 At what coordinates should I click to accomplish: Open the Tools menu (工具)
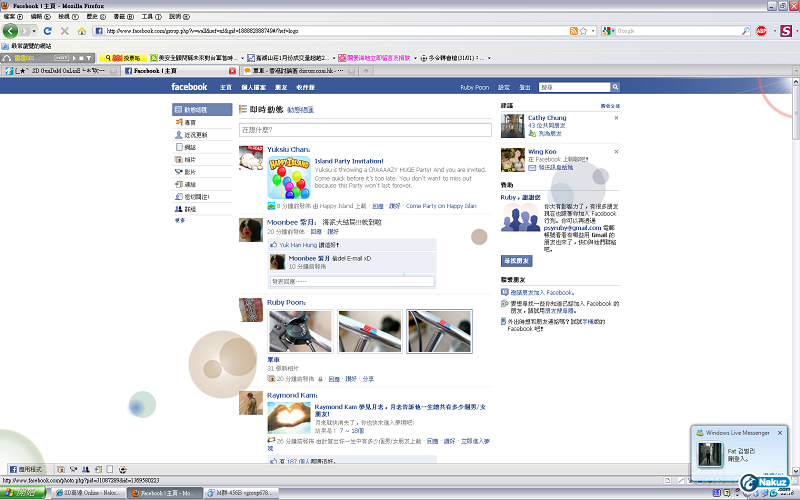coord(152,17)
